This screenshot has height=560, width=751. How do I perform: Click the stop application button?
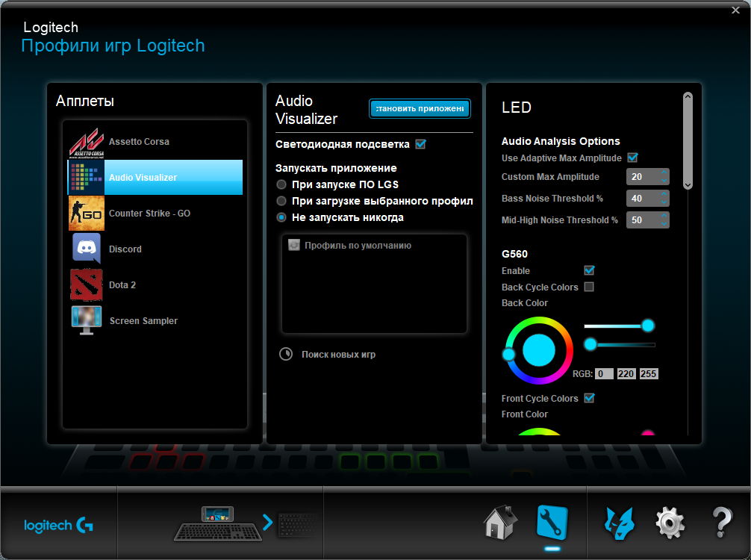click(420, 108)
